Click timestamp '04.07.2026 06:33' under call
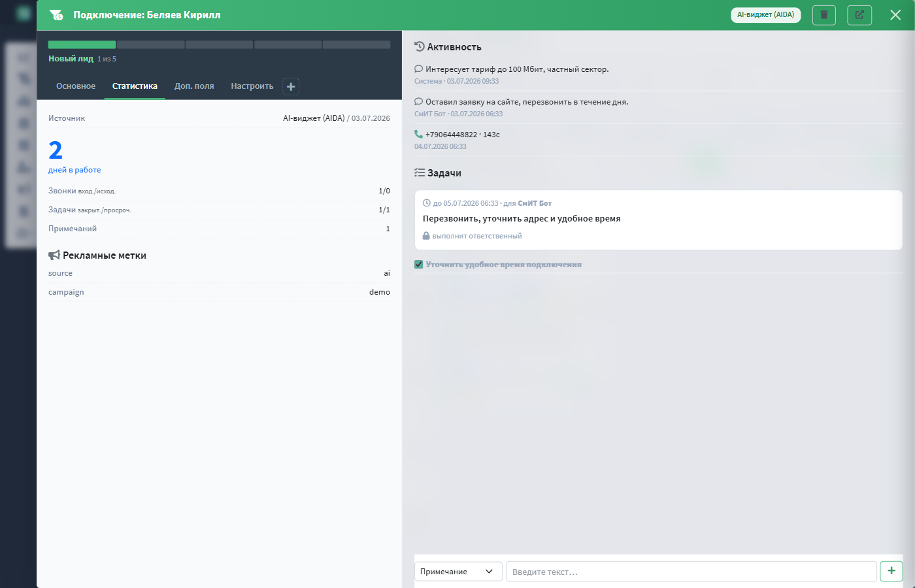The width and height of the screenshot is (915, 588). tap(441, 146)
